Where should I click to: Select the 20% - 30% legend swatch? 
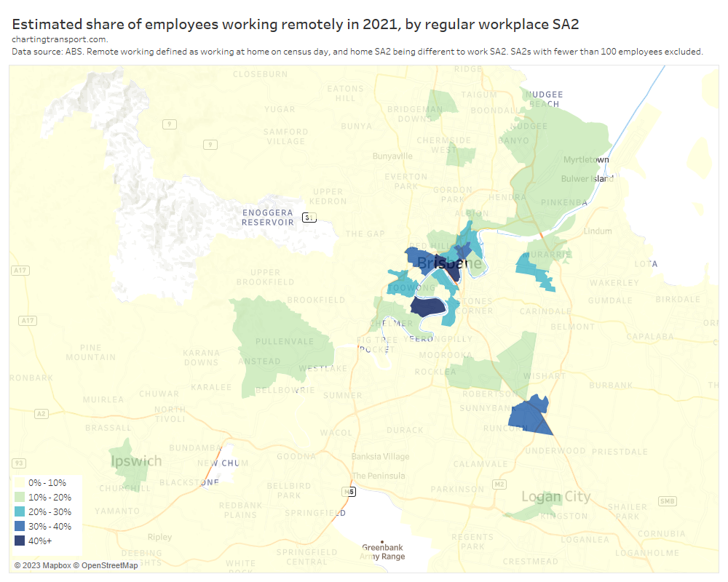point(20,511)
